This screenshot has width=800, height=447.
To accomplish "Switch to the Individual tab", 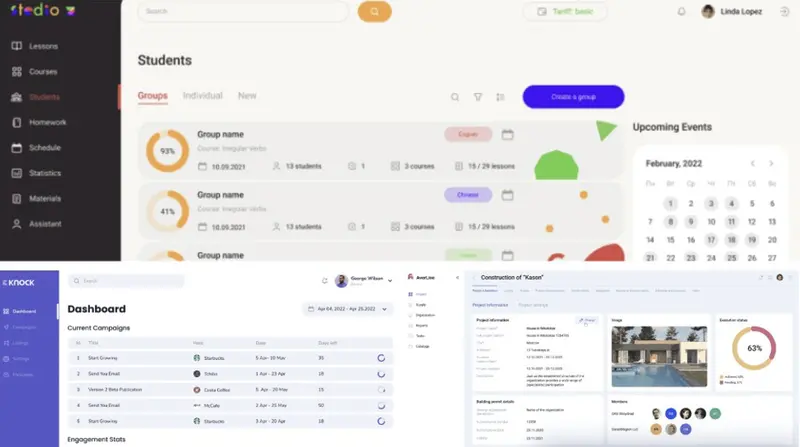I will [202, 96].
